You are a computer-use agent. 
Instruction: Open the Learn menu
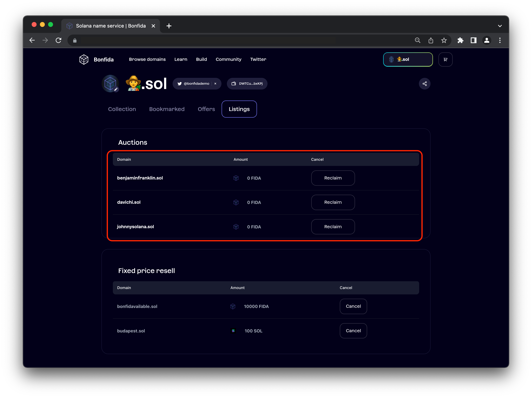pos(181,59)
